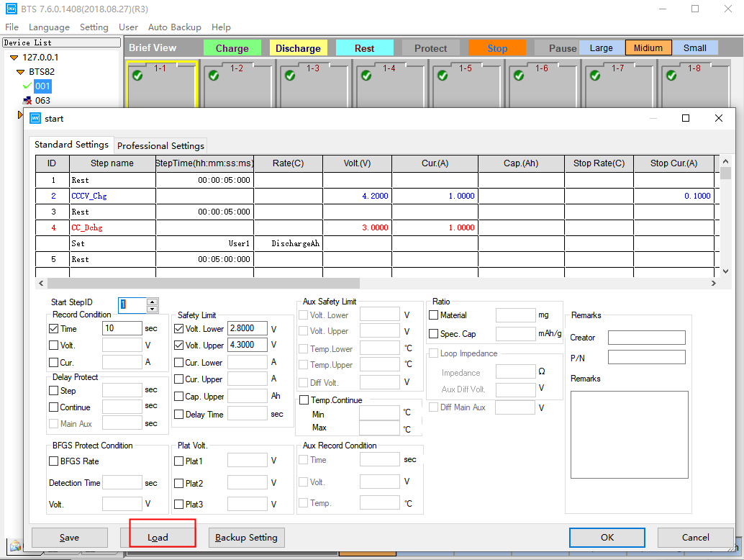Click the P/N input field
Viewport: 744px width, 560px height.
(x=647, y=357)
